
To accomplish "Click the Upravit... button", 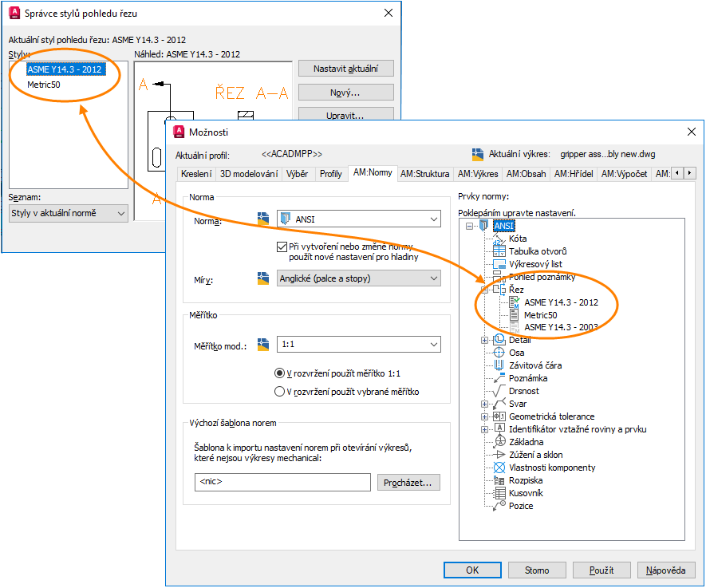I will [x=345, y=115].
